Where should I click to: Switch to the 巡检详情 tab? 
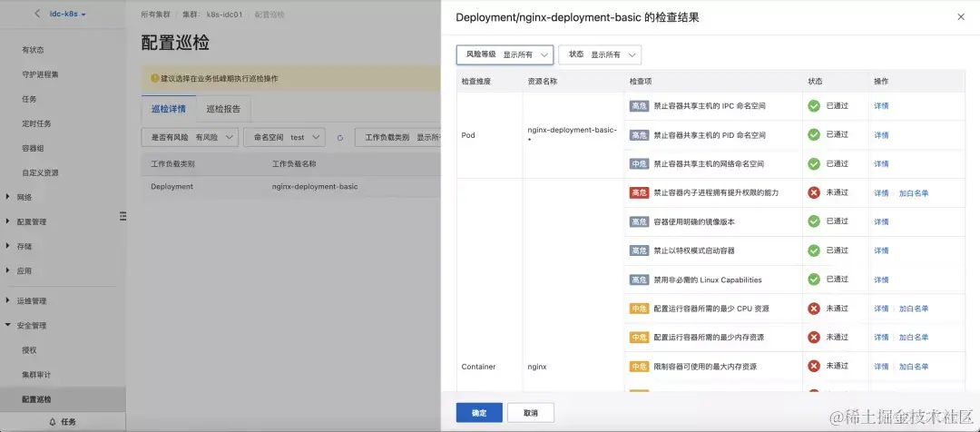click(169, 109)
